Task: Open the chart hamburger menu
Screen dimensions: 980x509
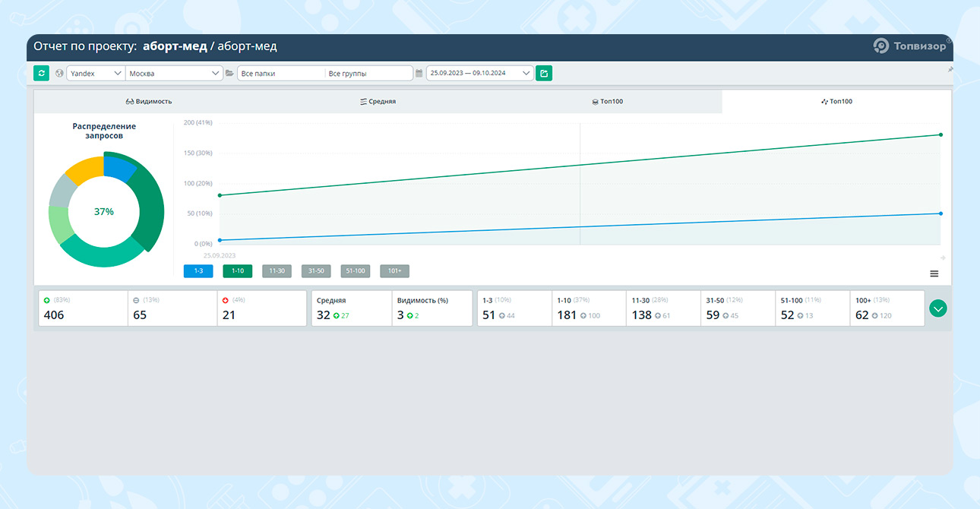Action: pos(934,273)
